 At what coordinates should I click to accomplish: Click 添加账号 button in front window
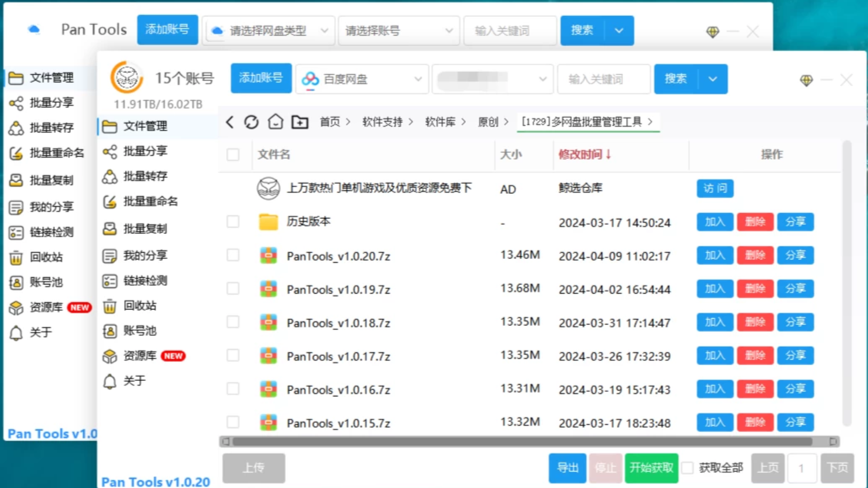[x=261, y=78]
